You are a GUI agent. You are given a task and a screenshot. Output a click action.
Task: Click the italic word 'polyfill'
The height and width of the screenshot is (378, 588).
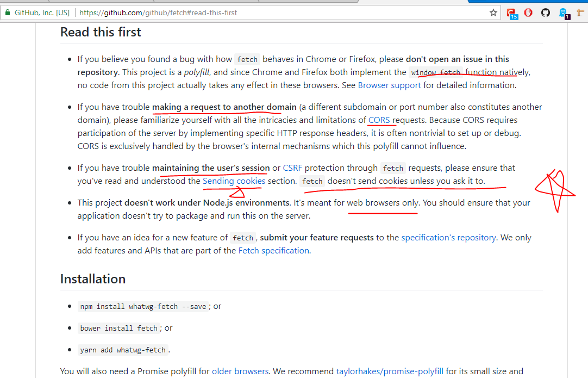point(197,72)
